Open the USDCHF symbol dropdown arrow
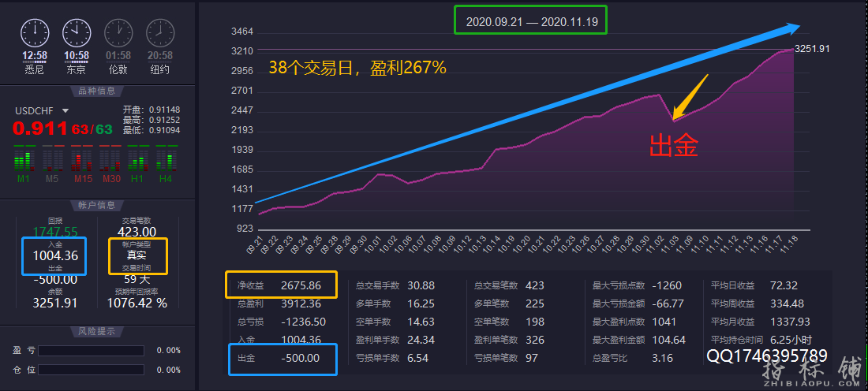The image size is (868, 391). (65, 111)
